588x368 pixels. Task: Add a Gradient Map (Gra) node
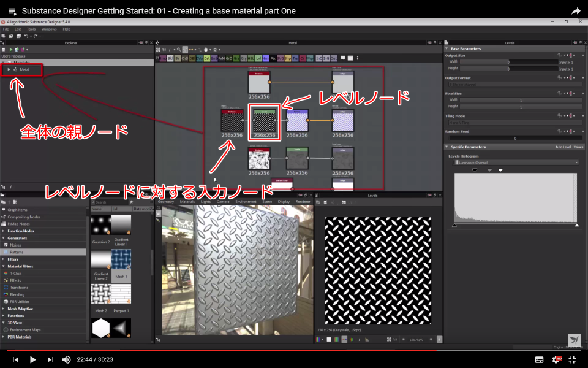click(236, 58)
